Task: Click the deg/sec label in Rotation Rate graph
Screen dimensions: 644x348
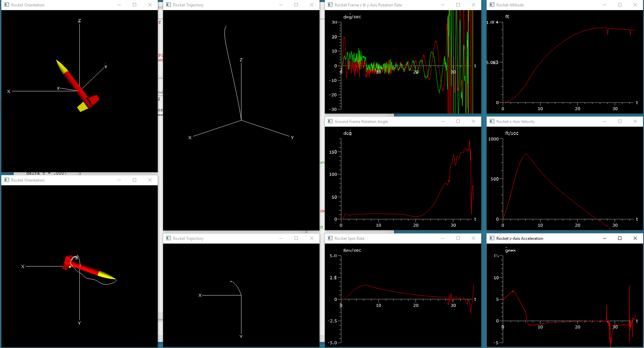Action: click(x=352, y=17)
